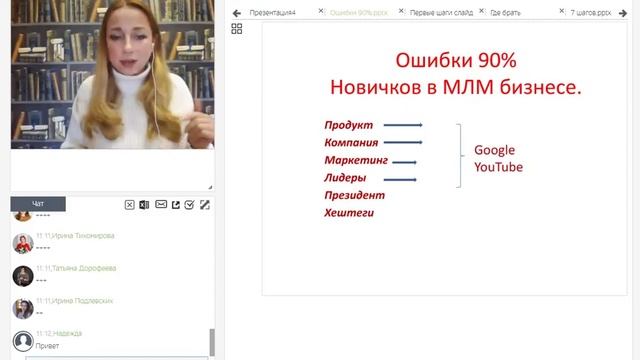Click the presenter's webcam video

pyautogui.click(x=113, y=74)
